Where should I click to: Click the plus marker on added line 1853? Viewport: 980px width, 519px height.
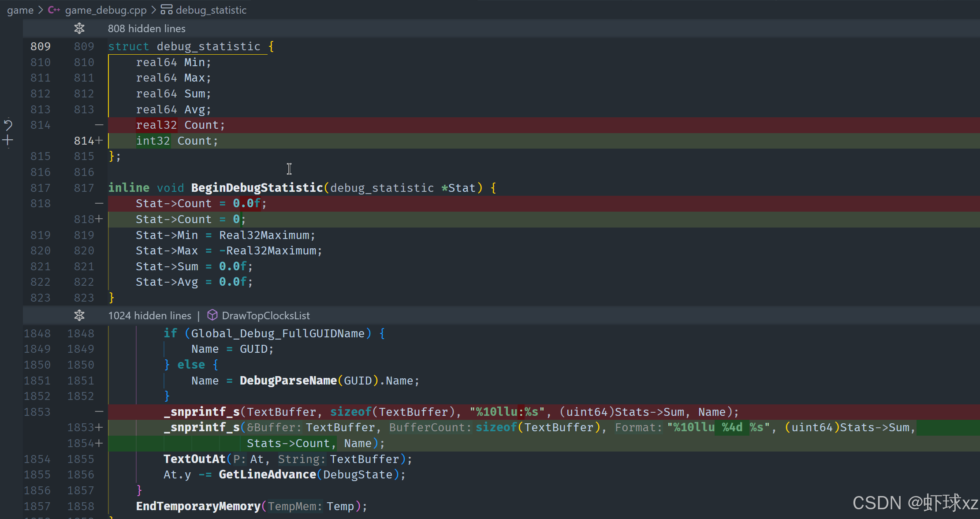(99, 428)
